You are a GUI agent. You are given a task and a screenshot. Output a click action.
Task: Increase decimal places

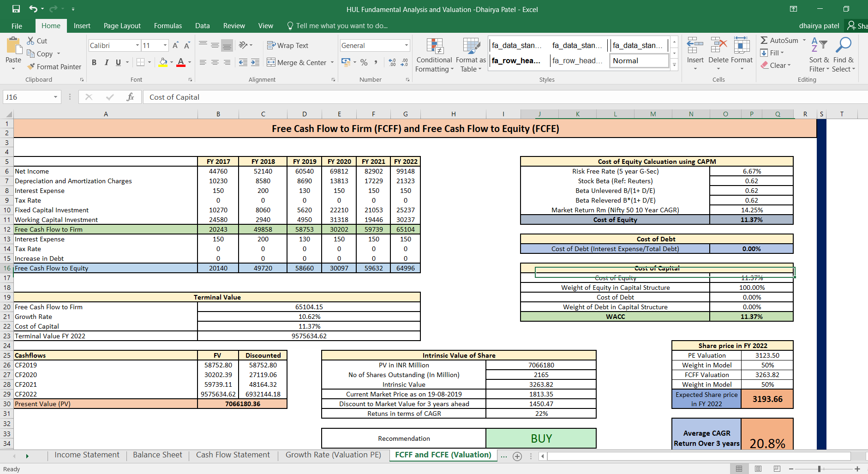(x=392, y=62)
